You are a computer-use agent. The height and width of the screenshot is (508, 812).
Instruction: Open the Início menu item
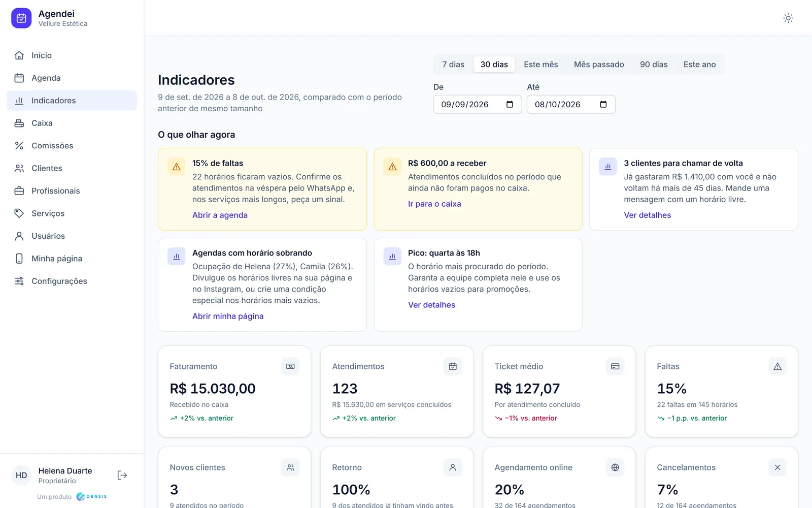click(x=72, y=55)
